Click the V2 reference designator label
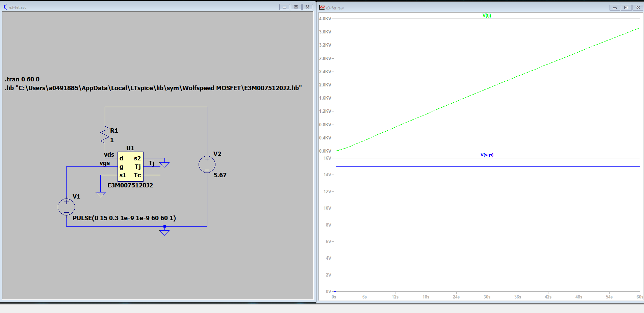 tap(217, 154)
